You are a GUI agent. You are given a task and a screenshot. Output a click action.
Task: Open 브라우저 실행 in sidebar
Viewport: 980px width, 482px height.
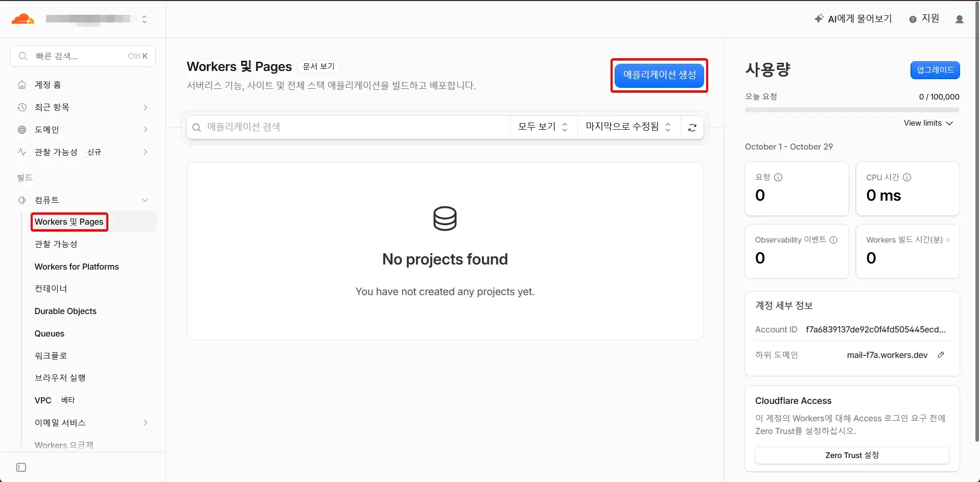(x=60, y=378)
